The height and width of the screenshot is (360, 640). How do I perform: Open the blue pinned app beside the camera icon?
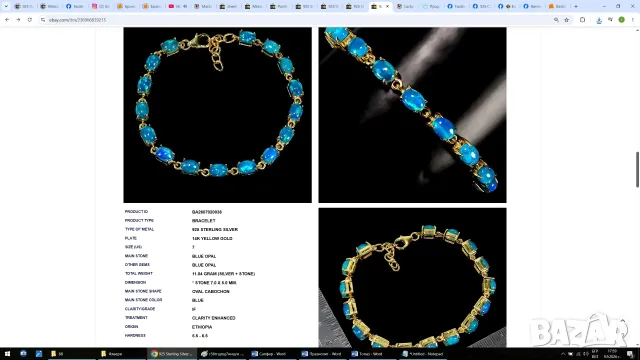click(x=39, y=354)
